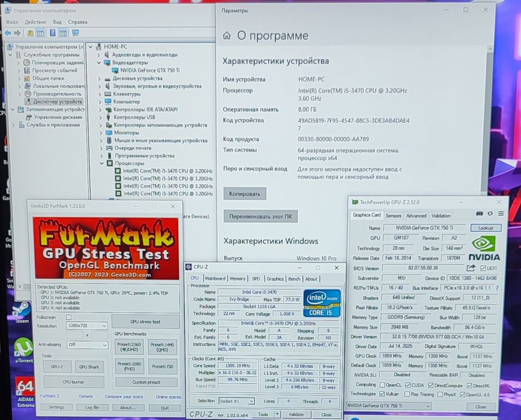Click the CPU burner button in FurMark
Screen dimensions: 521x420
coord(73,382)
